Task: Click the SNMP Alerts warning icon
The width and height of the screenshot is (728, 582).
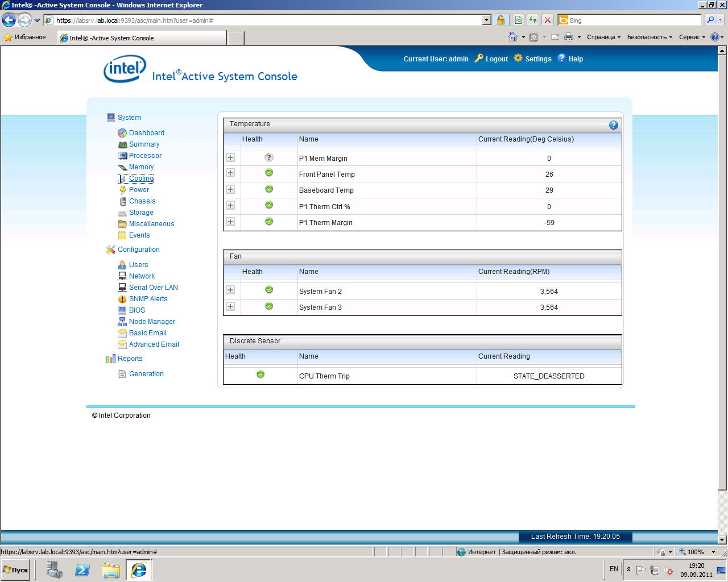Action: point(122,299)
